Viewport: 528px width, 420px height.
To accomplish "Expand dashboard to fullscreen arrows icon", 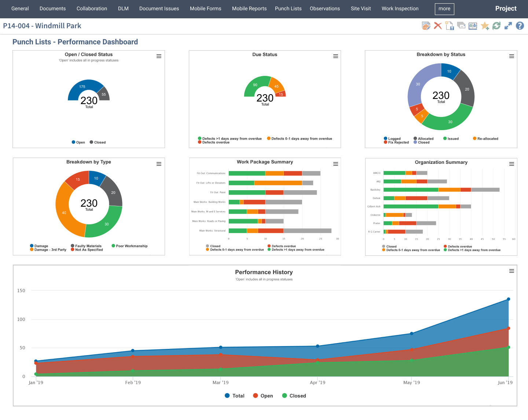I will 508,26.
